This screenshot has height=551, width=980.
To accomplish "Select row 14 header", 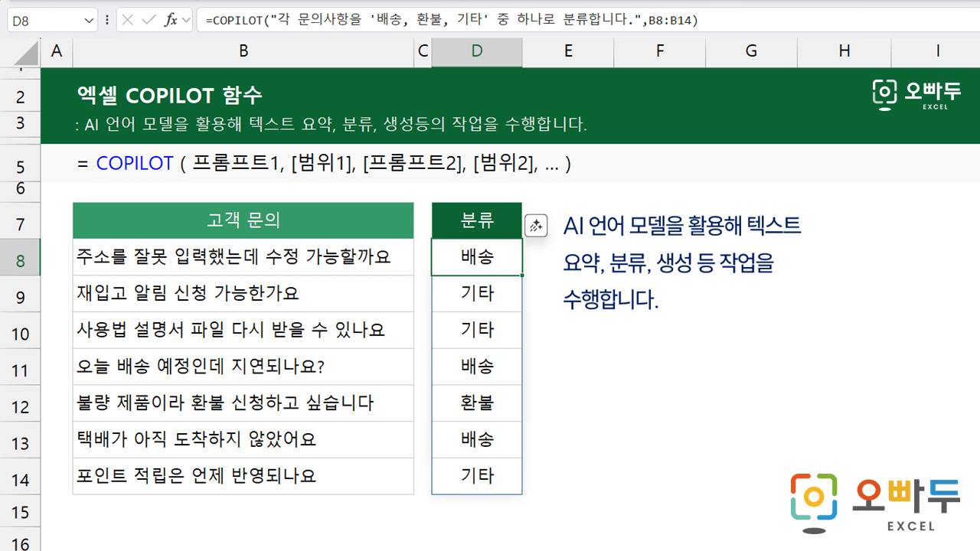I will coord(21,480).
